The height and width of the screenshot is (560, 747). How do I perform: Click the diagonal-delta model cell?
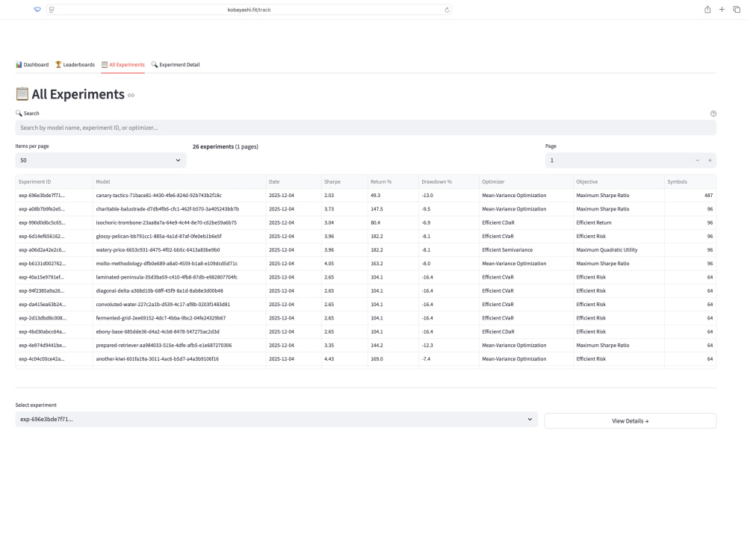pos(179,291)
